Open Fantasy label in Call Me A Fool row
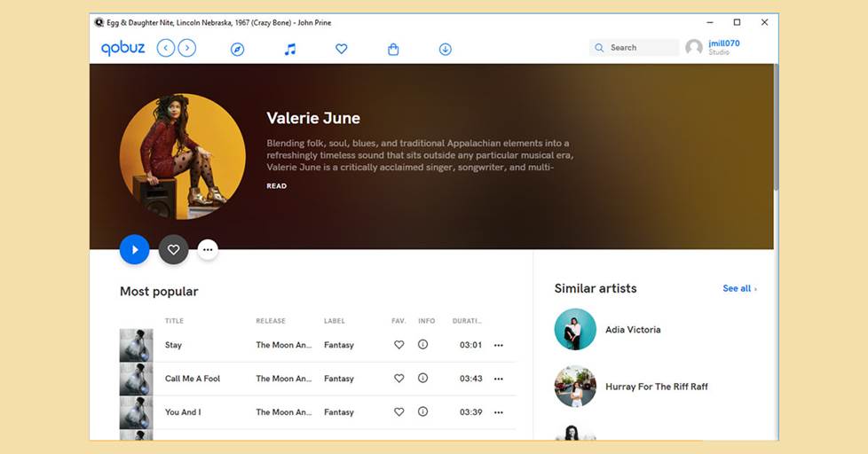The height and width of the screenshot is (454, 868). pos(339,379)
